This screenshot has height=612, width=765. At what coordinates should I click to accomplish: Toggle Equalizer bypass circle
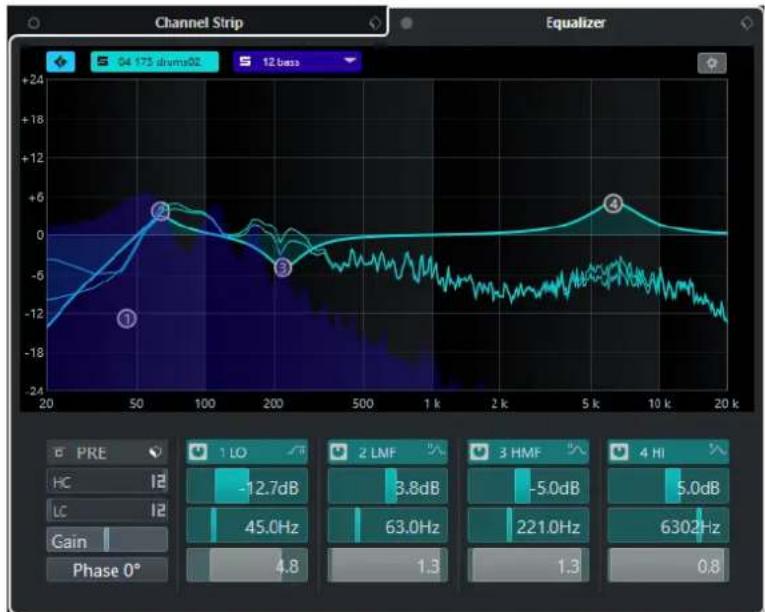click(406, 23)
